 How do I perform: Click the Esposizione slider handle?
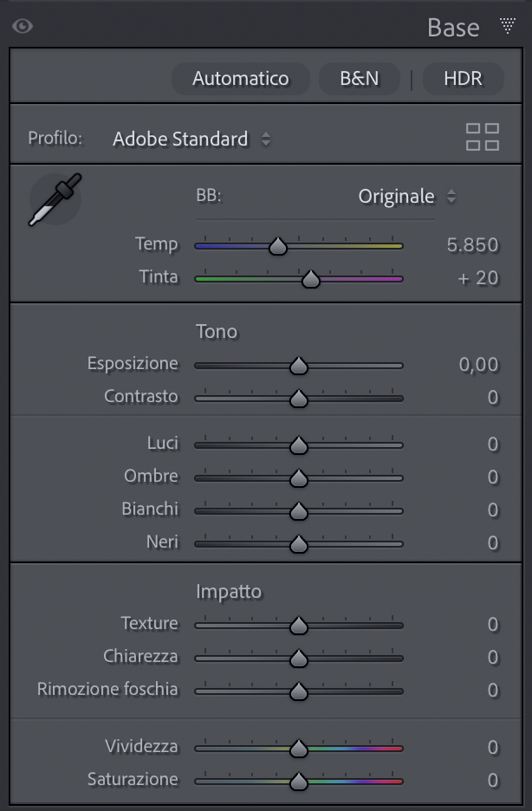pos(299,367)
